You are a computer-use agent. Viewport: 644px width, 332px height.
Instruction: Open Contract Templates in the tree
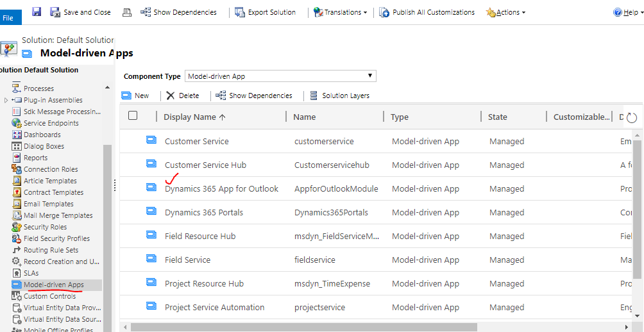tap(53, 192)
